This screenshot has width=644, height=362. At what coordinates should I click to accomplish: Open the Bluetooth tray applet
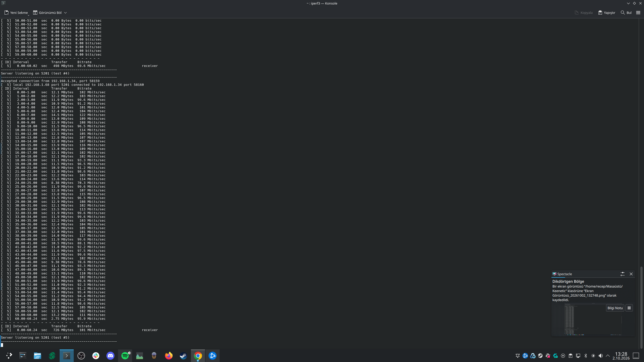click(586, 356)
